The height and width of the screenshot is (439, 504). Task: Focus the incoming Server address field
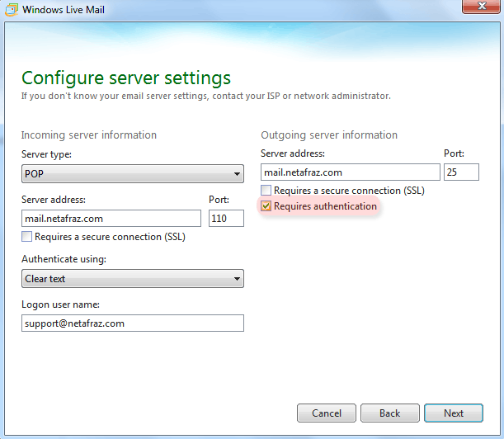(x=111, y=219)
